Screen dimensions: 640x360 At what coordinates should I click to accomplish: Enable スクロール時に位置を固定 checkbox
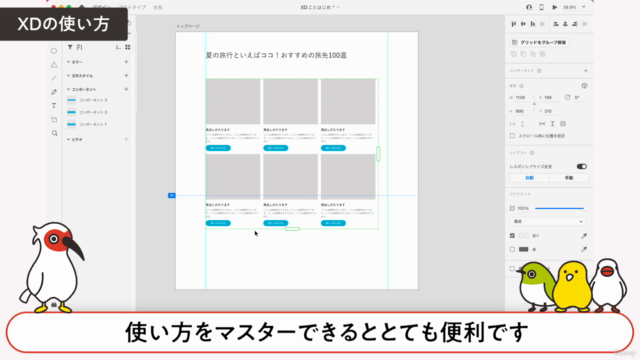click(x=512, y=136)
